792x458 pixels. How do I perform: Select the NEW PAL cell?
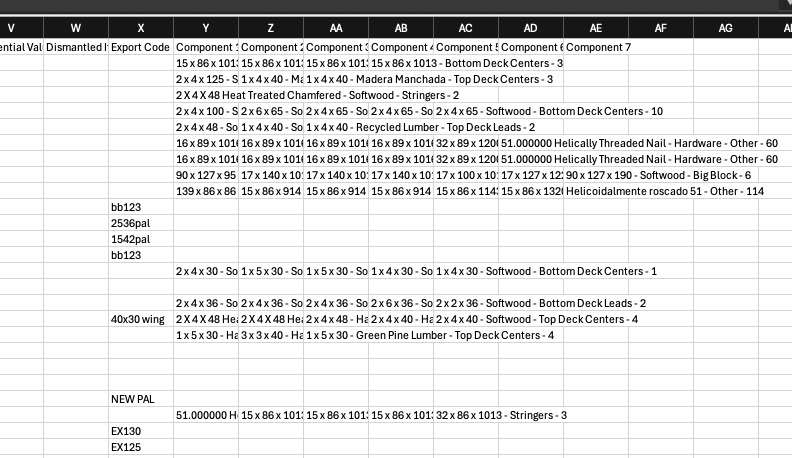click(x=141, y=399)
